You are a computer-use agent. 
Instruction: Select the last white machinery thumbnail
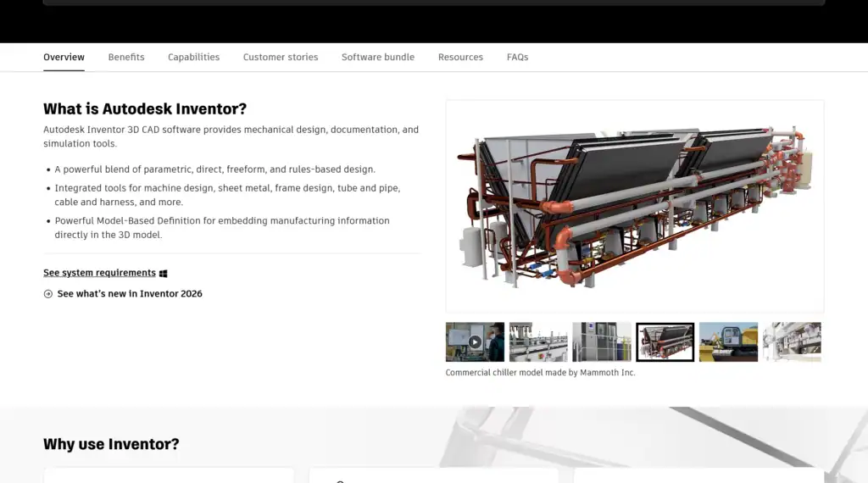[x=792, y=342]
